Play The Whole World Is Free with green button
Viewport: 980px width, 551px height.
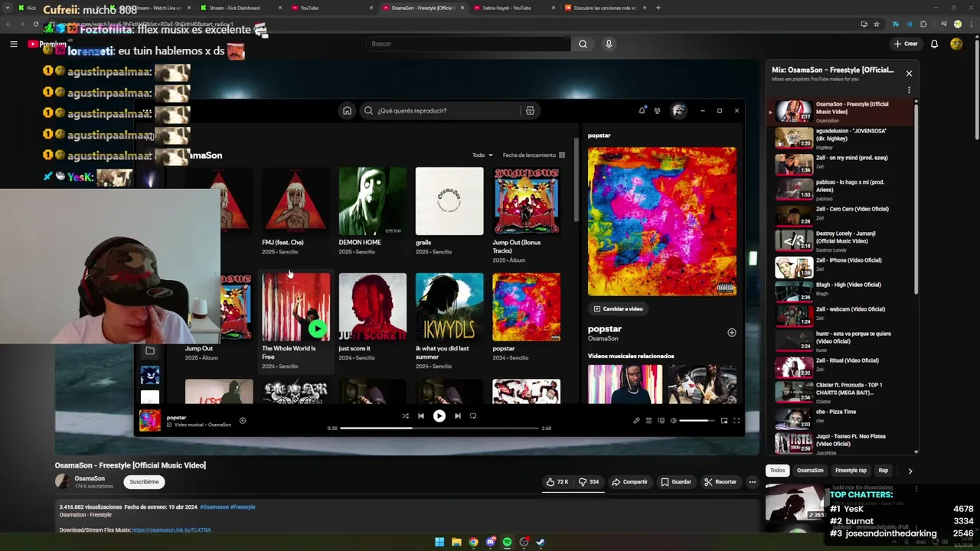pyautogui.click(x=317, y=329)
